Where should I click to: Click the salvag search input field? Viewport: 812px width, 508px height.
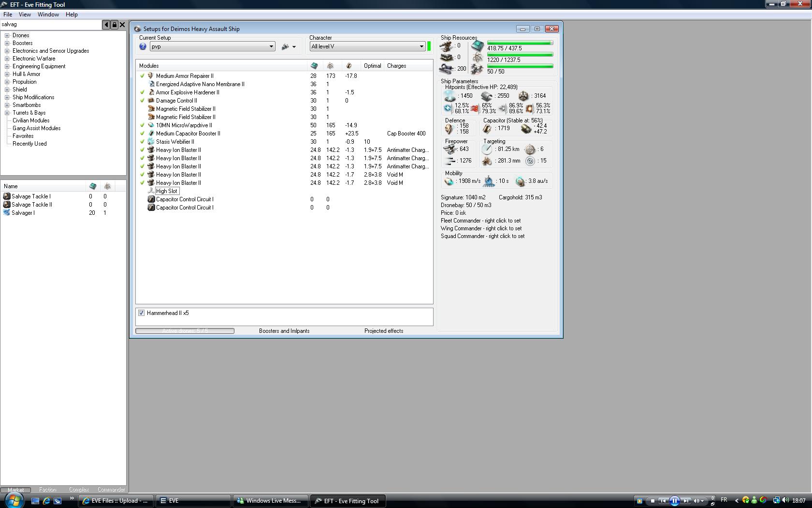(51, 25)
